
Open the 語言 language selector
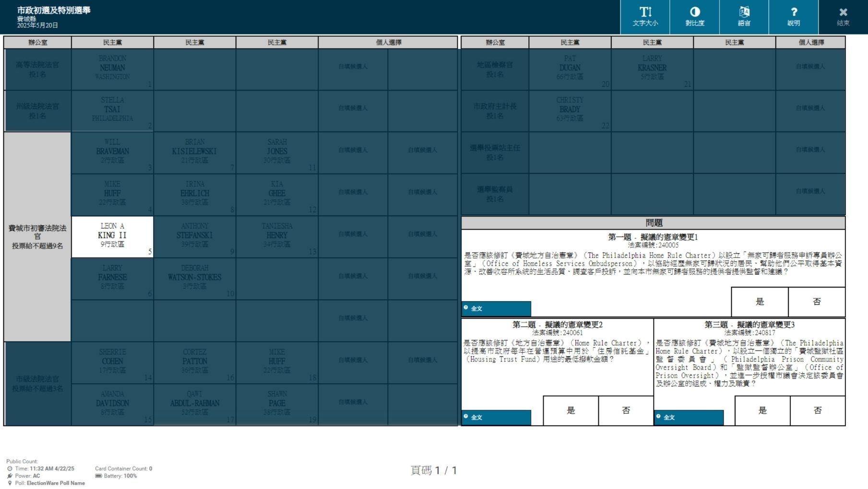[744, 17]
